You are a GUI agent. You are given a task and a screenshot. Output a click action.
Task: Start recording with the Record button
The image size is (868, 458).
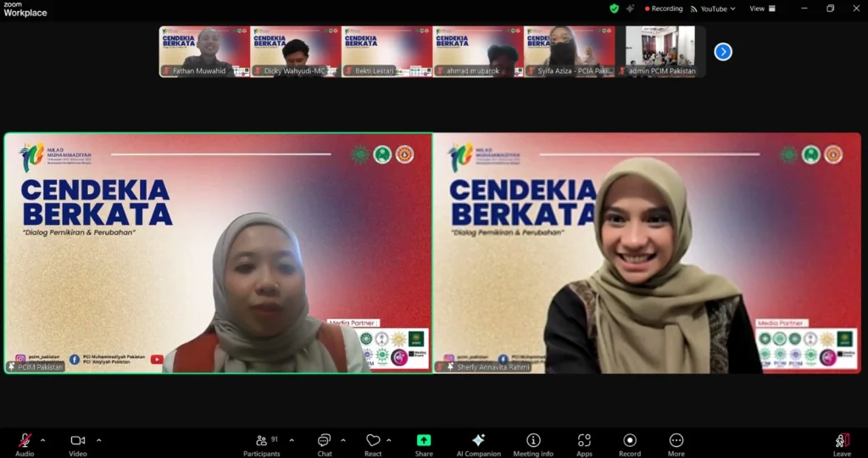(x=630, y=444)
